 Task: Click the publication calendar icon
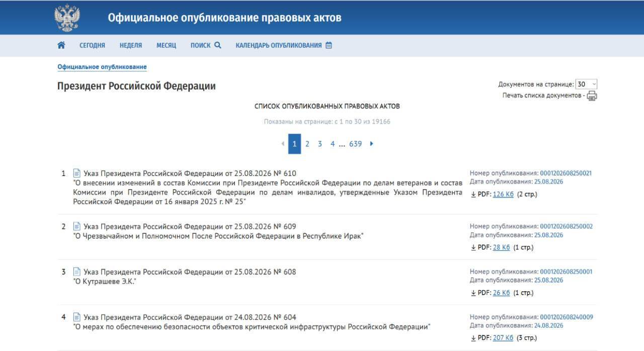point(329,45)
